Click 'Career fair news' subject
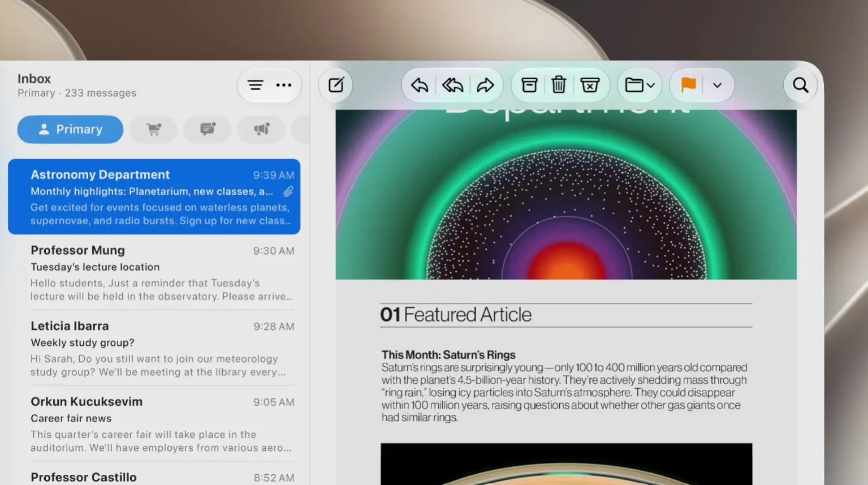 (x=71, y=418)
